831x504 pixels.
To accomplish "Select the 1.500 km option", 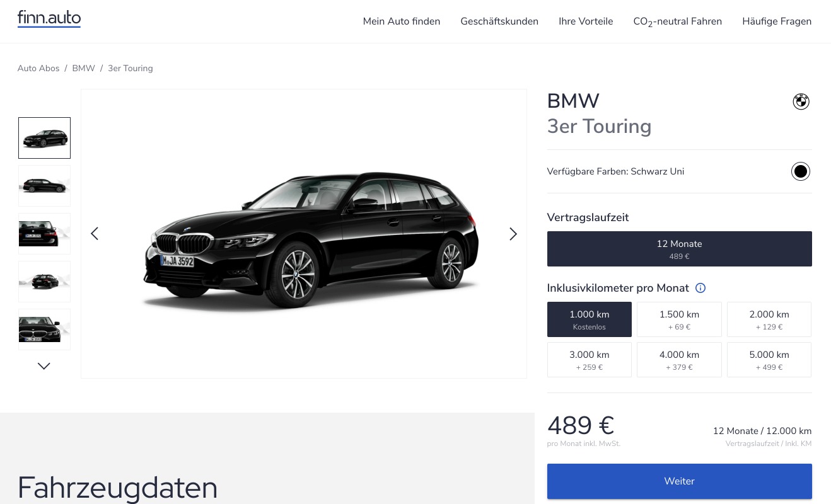I will click(x=679, y=319).
